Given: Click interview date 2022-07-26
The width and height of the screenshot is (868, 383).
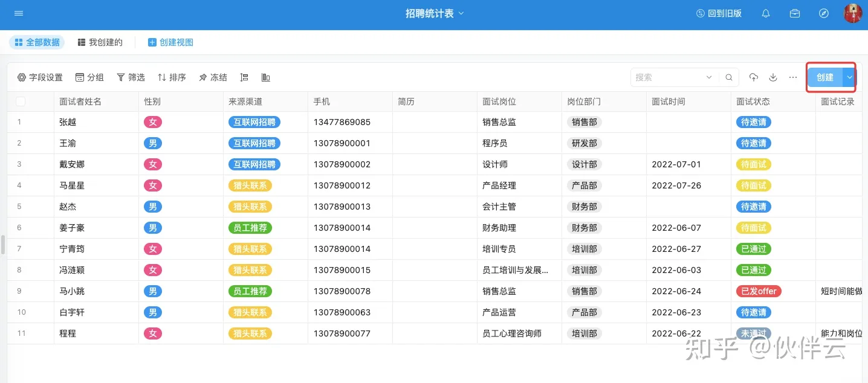Looking at the screenshot, I should tap(676, 185).
